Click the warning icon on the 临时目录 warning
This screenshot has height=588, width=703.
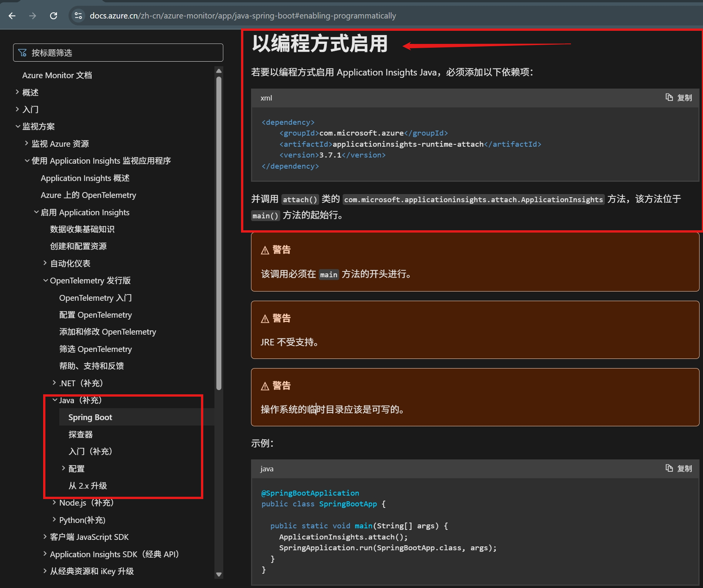click(265, 385)
